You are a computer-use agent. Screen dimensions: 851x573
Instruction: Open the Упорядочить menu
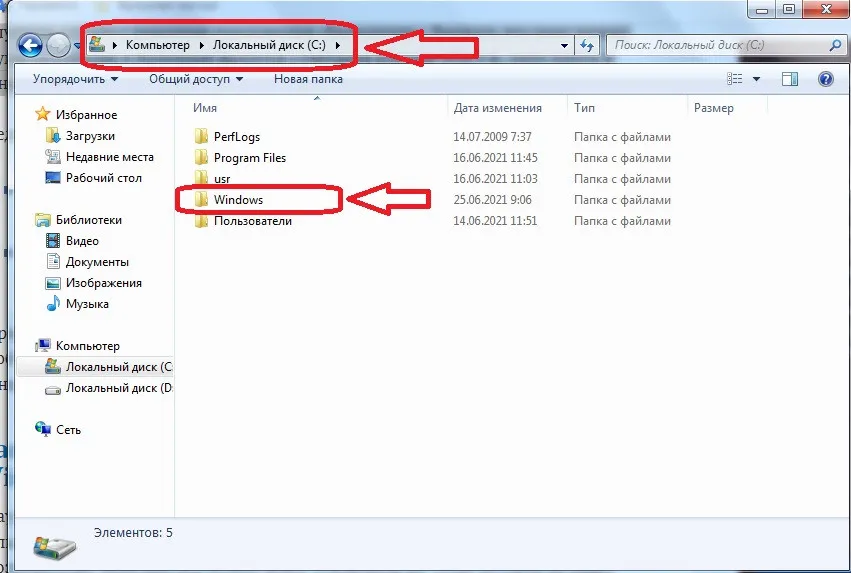pyautogui.click(x=75, y=79)
